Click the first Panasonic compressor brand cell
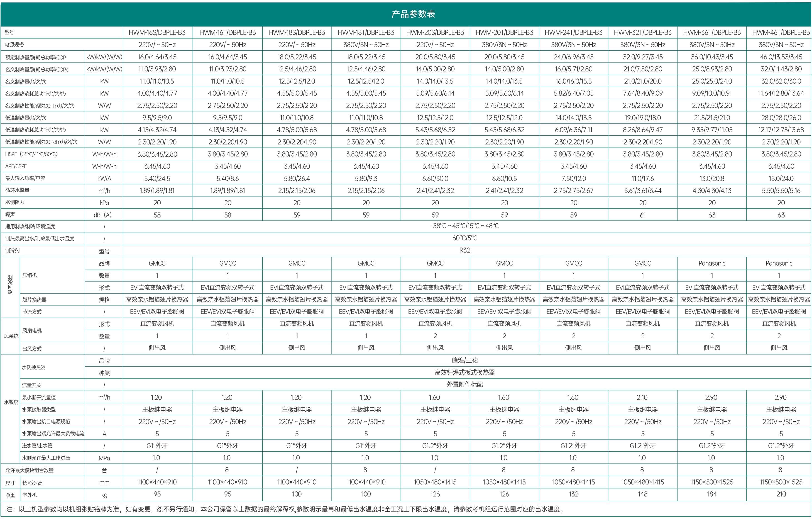The height and width of the screenshot is (519, 812). click(x=712, y=263)
